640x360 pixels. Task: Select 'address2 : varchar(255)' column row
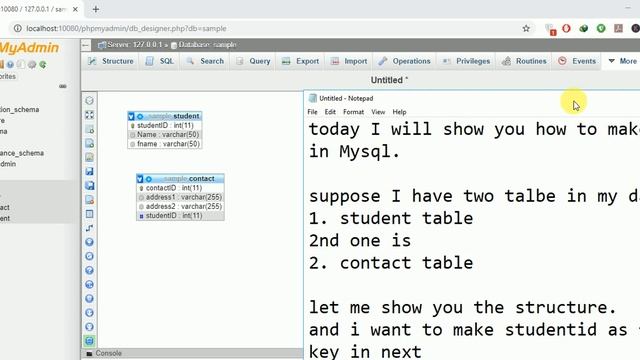tap(180, 207)
